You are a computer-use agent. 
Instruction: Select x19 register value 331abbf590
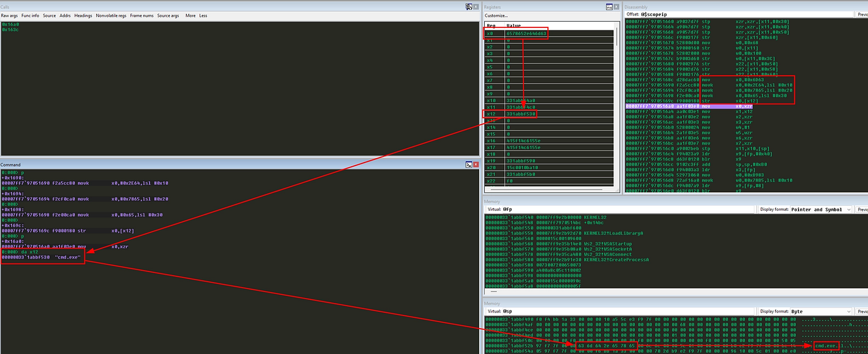click(x=521, y=161)
